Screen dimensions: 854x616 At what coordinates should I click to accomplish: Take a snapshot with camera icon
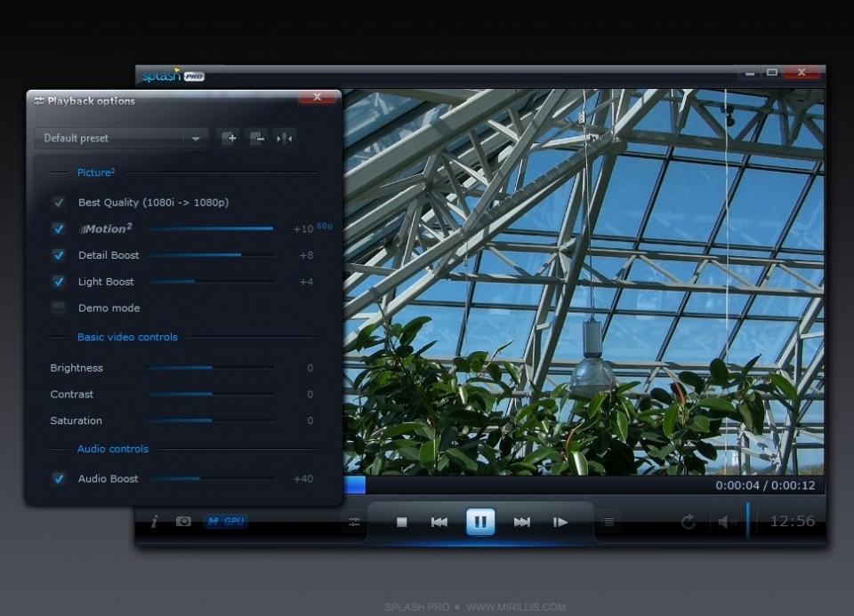pyautogui.click(x=183, y=521)
